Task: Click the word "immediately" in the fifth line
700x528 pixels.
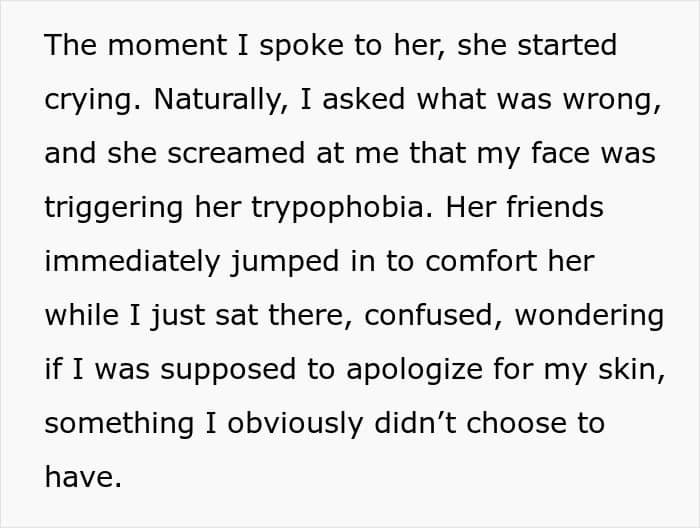Action: click(x=132, y=262)
